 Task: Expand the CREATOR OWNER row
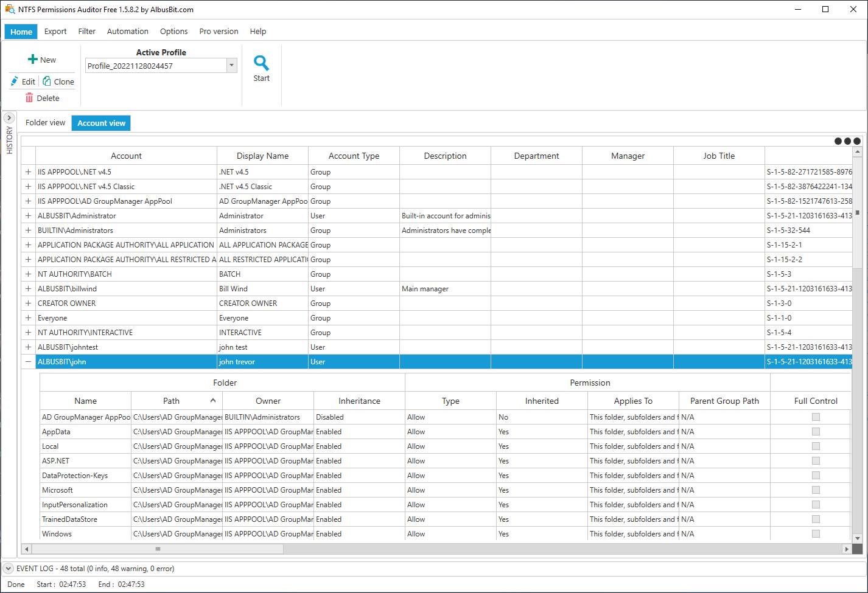click(28, 303)
